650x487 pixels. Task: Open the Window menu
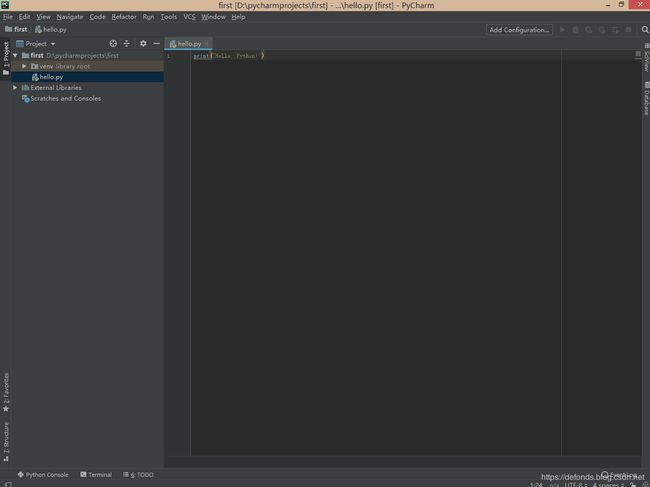point(213,17)
